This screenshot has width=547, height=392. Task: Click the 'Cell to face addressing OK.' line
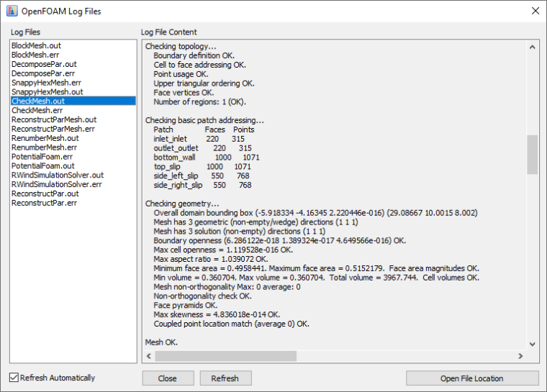tap(199, 65)
